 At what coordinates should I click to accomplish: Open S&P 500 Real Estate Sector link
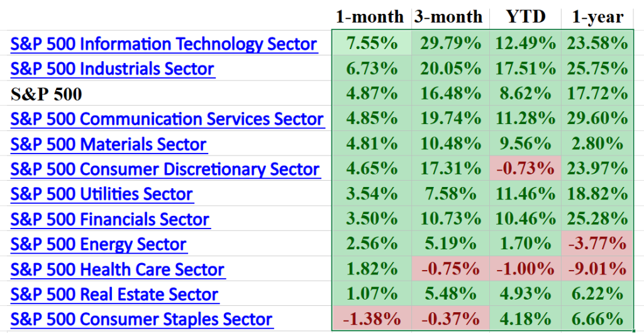114,295
